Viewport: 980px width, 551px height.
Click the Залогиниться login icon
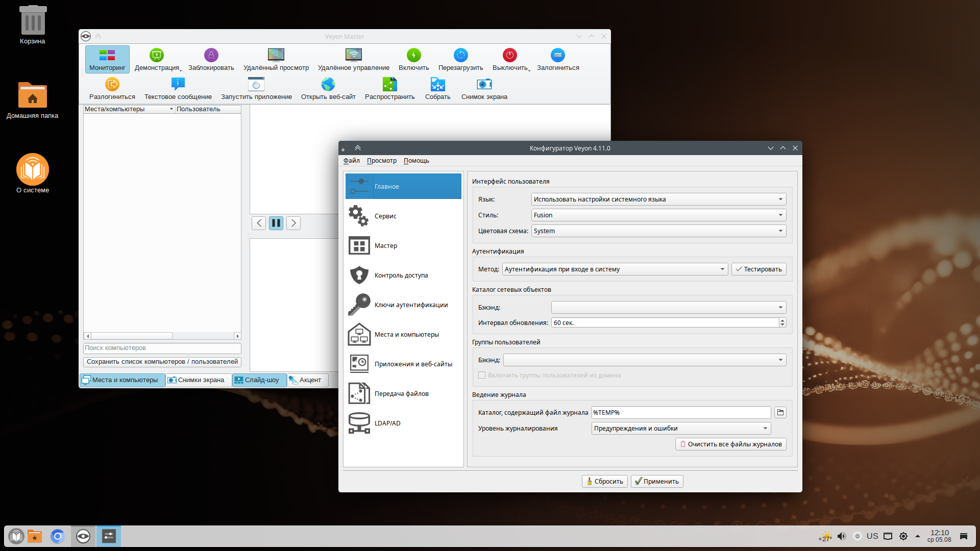click(x=558, y=55)
